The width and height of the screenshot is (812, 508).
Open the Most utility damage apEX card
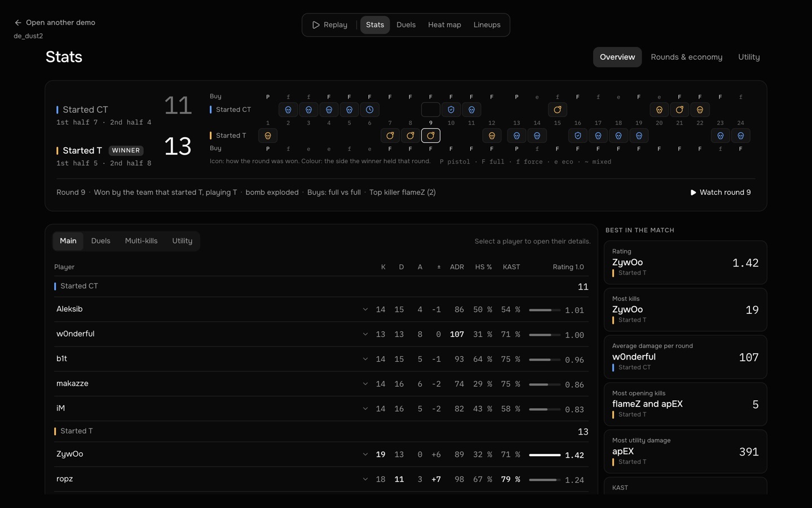pyautogui.click(x=685, y=452)
